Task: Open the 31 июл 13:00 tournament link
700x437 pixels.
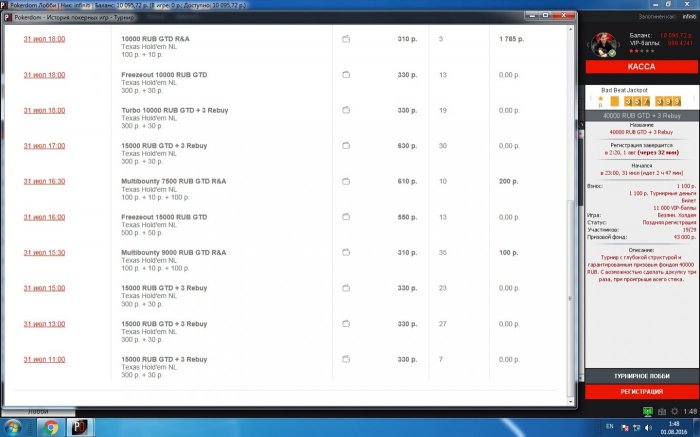Action: 44,324
